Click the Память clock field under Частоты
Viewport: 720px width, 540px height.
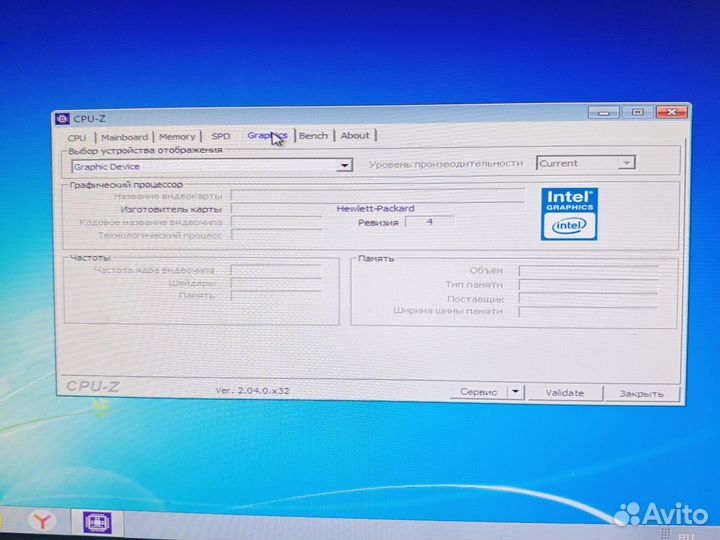(x=276, y=296)
